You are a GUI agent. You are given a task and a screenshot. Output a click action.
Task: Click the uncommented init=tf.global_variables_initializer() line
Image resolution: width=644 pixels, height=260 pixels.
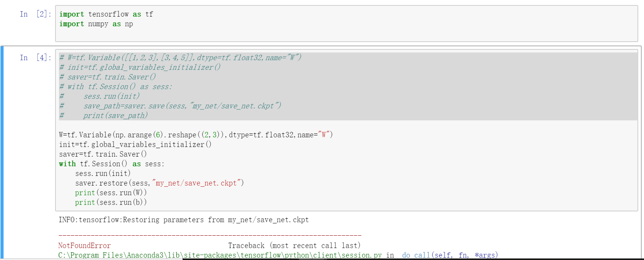click(135, 145)
